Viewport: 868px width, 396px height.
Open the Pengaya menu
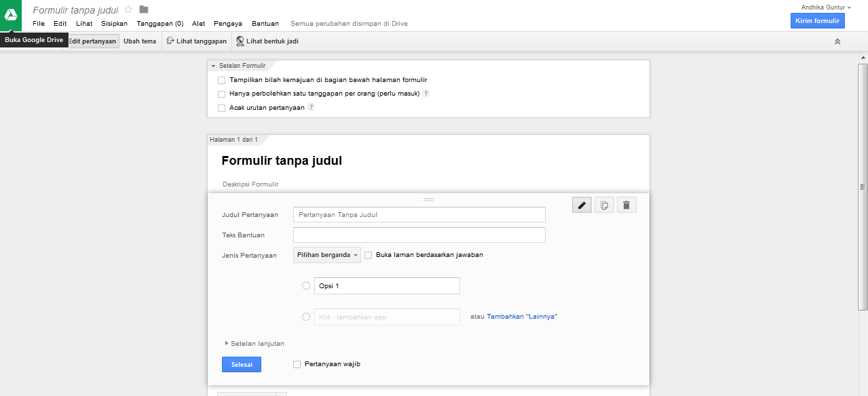tap(228, 23)
